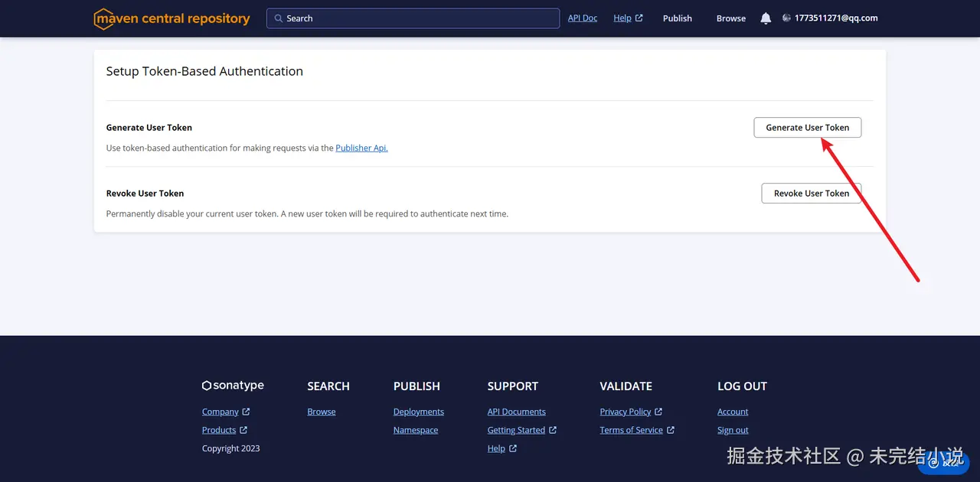Click the external-link icon beside Help in header
The width and height of the screenshot is (980, 482).
pyautogui.click(x=639, y=18)
